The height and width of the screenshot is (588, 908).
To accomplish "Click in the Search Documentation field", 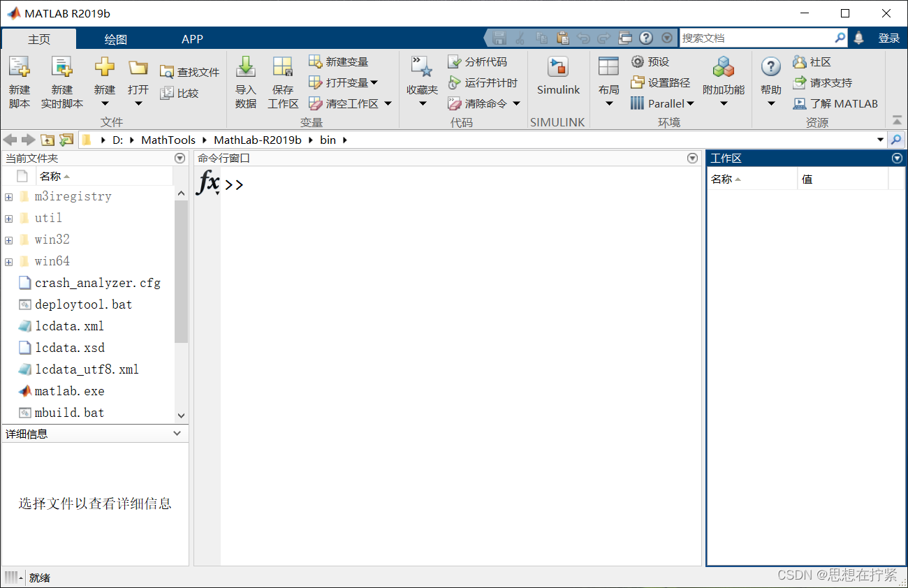I will pyautogui.click(x=757, y=38).
